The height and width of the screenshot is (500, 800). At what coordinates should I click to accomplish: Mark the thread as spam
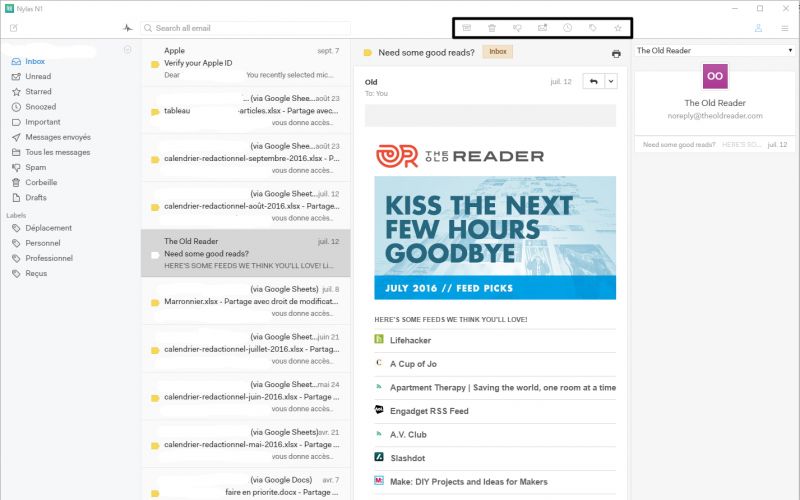517,28
